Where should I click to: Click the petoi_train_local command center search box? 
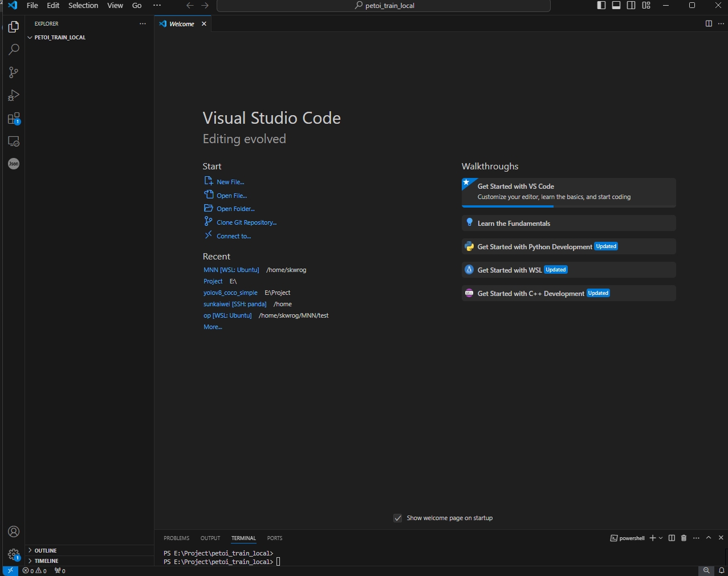coord(384,6)
